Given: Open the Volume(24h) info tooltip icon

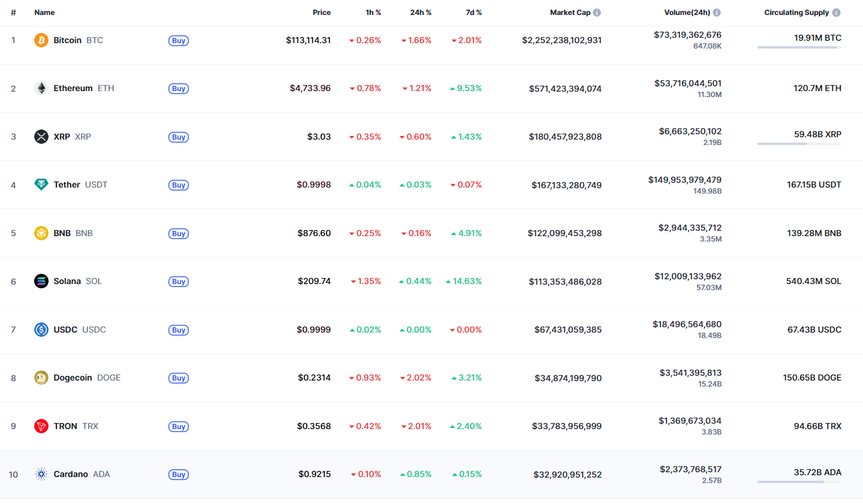Looking at the screenshot, I should click(x=717, y=13).
